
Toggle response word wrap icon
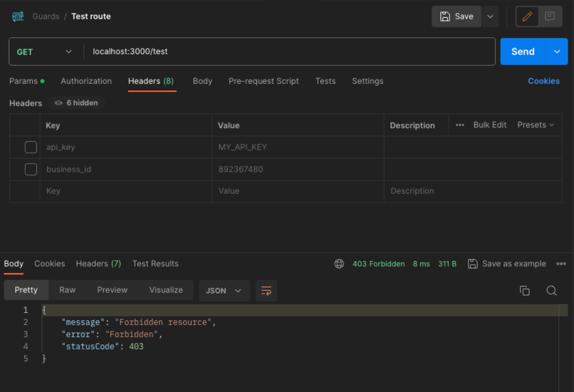266,290
